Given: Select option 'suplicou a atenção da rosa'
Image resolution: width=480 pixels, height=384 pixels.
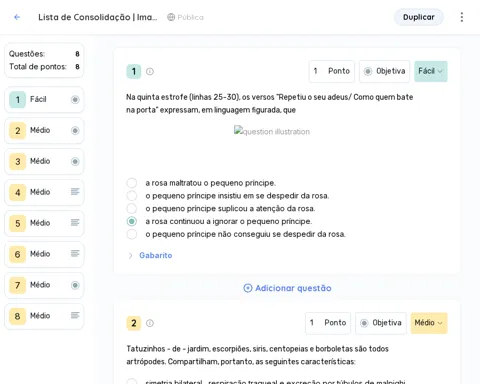Looking at the screenshot, I should point(132,208).
